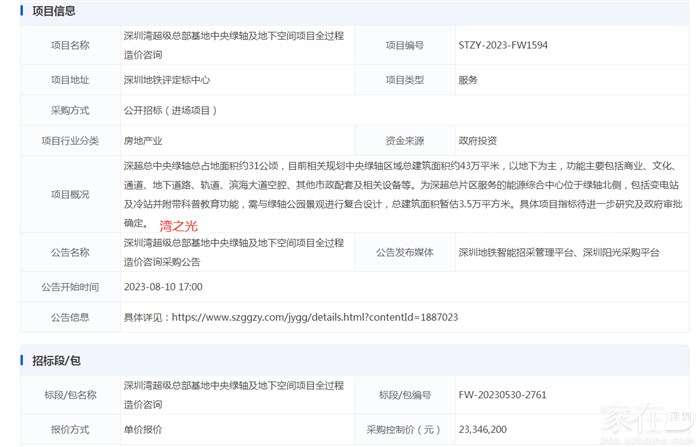Click the 采购控制价（元）field label
This screenshot has height=447, width=700.
[x=405, y=428]
